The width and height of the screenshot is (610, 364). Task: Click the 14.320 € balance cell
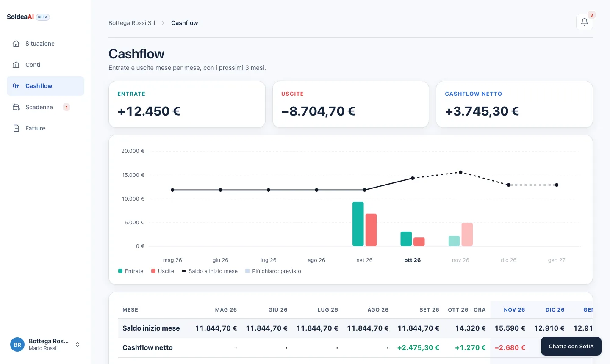pyautogui.click(x=471, y=328)
